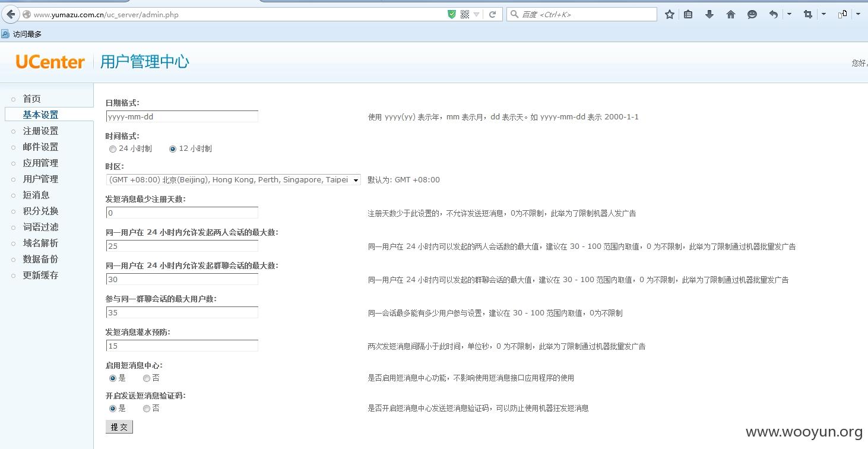Select 是 for 开启发送短消息验证码

113,409
